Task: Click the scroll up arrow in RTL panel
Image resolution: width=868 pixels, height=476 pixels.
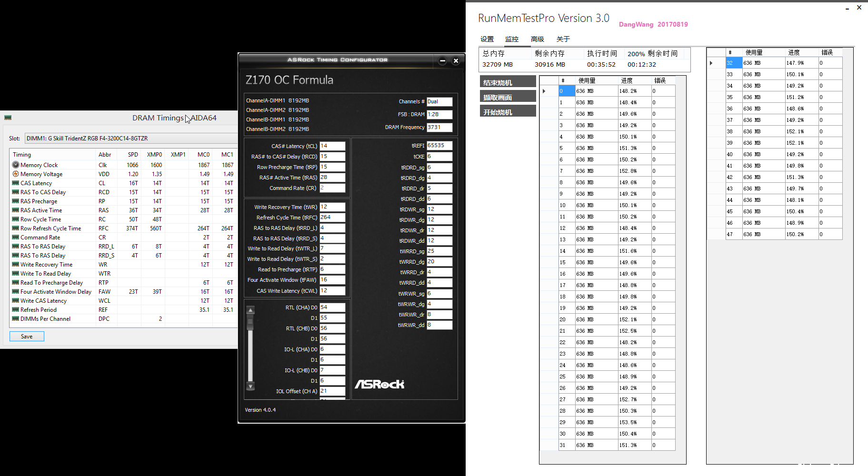Action: (x=250, y=310)
